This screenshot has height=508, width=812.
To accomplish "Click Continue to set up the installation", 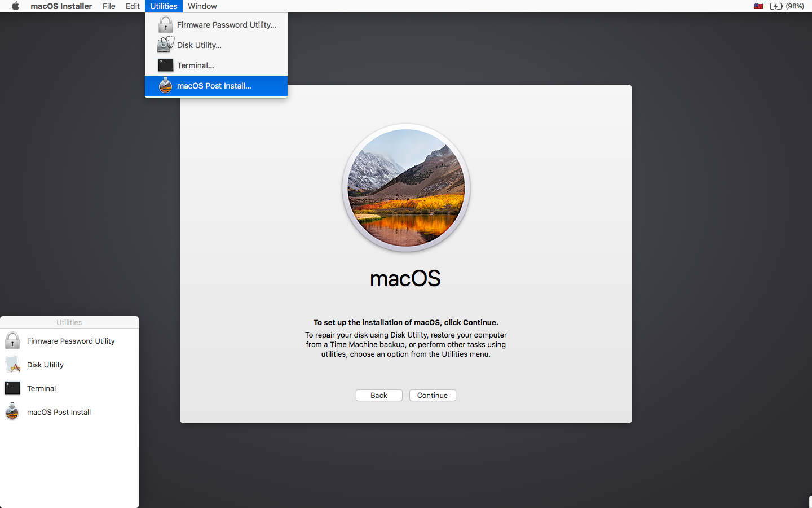I will 433,395.
